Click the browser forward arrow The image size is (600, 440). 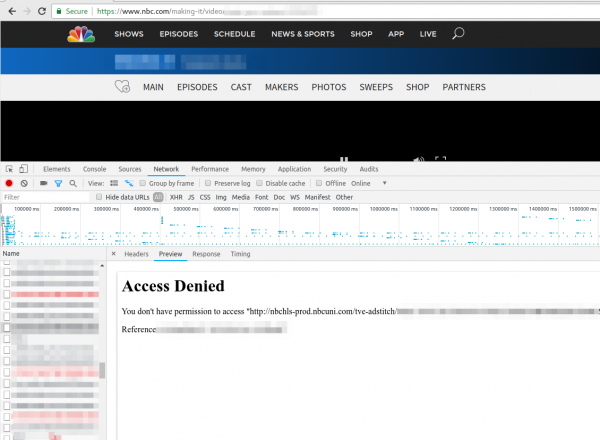point(27,11)
